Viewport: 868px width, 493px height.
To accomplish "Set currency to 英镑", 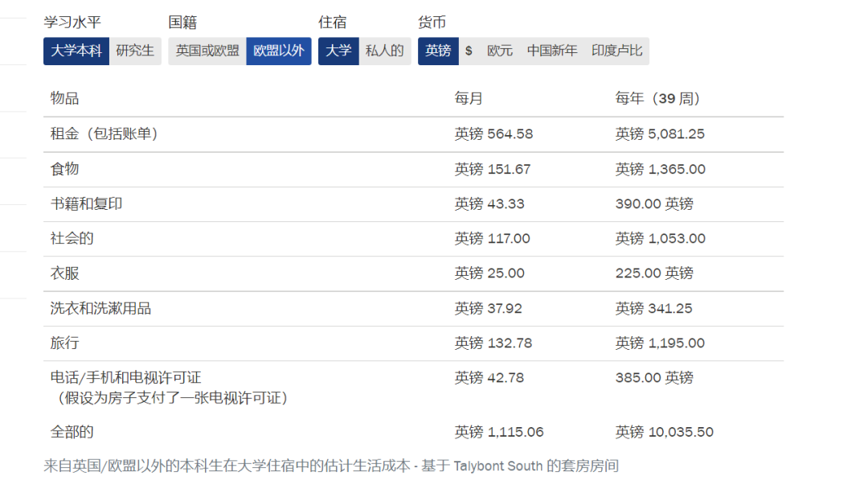I will pyautogui.click(x=438, y=51).
